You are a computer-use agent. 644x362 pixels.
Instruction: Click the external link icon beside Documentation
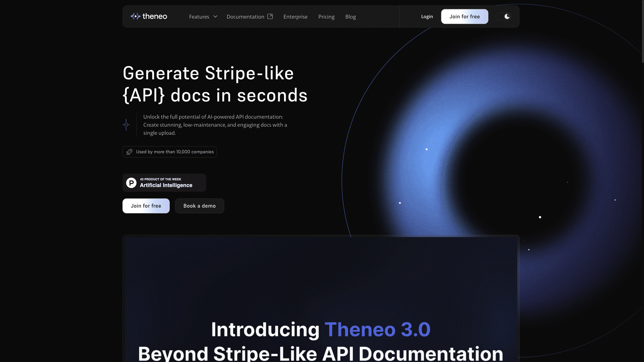click(270, 17)
